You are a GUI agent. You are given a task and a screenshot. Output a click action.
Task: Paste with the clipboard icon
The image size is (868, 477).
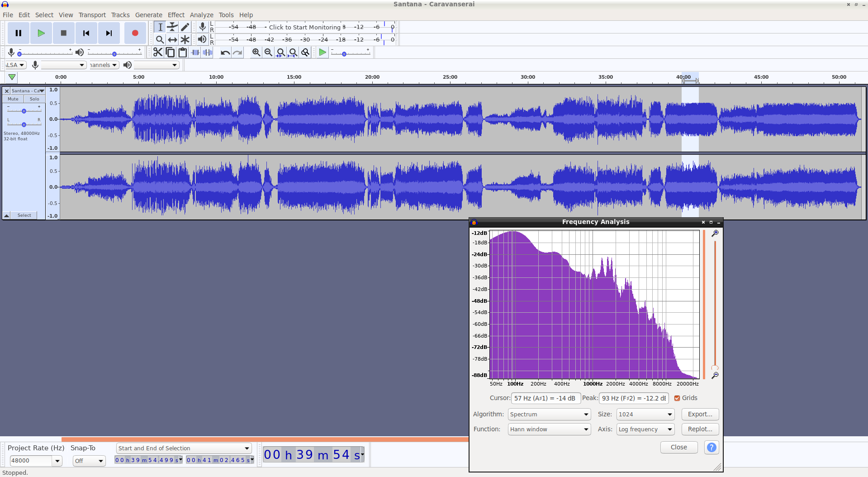(x=183, y=52)
